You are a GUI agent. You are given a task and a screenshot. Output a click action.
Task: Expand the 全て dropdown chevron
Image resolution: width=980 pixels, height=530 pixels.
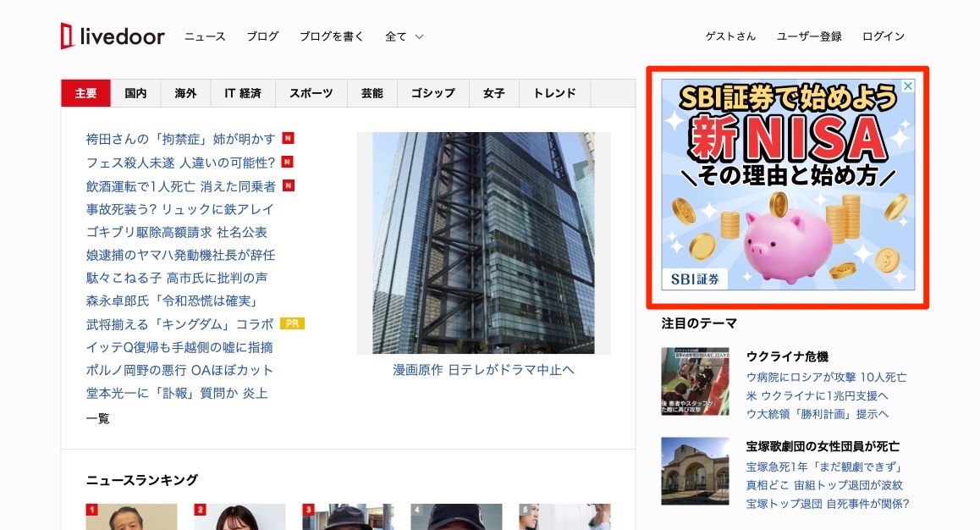(x=420, y=37)
